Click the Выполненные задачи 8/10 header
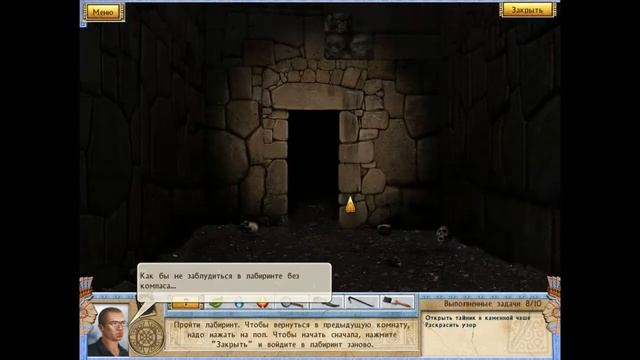Screen dimensions: 640x360 tap(492, 304)
